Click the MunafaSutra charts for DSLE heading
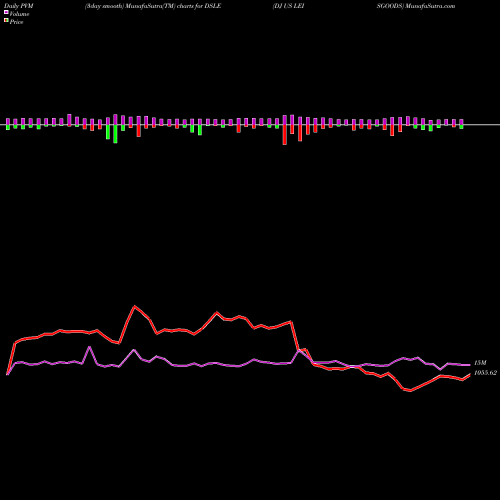 (153, 6)
